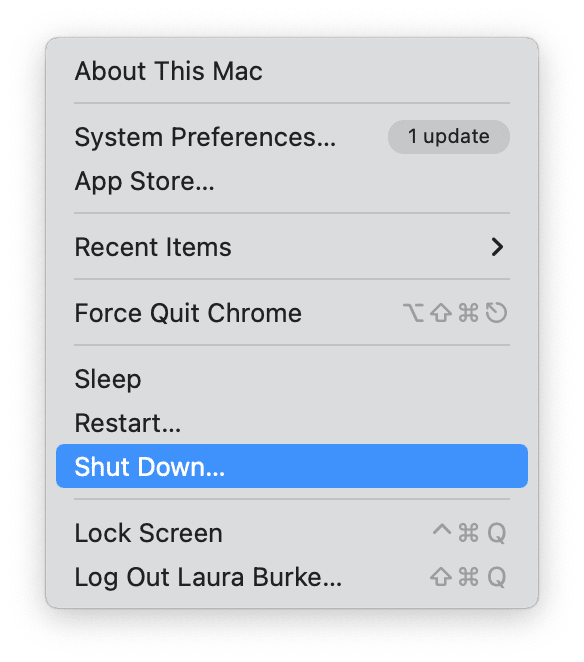Screen dimensions: 584x662
Task: Launch App Store… menu entry
Action: (292, 181)
